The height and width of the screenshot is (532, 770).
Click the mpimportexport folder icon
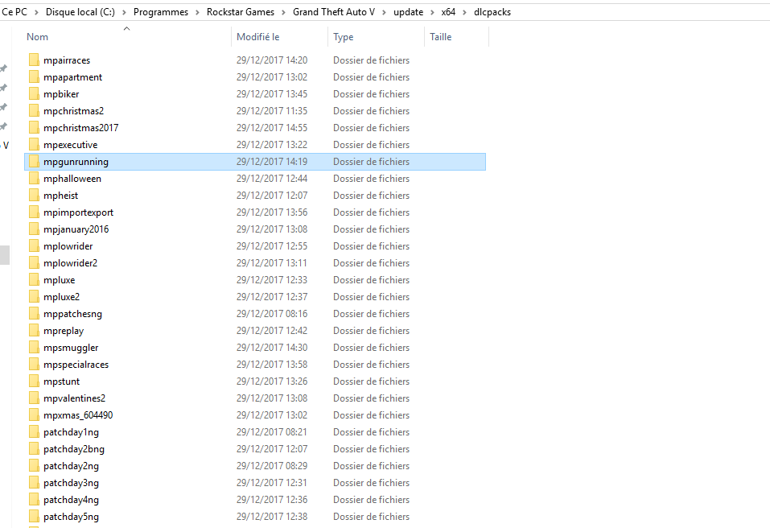point(34,212)
